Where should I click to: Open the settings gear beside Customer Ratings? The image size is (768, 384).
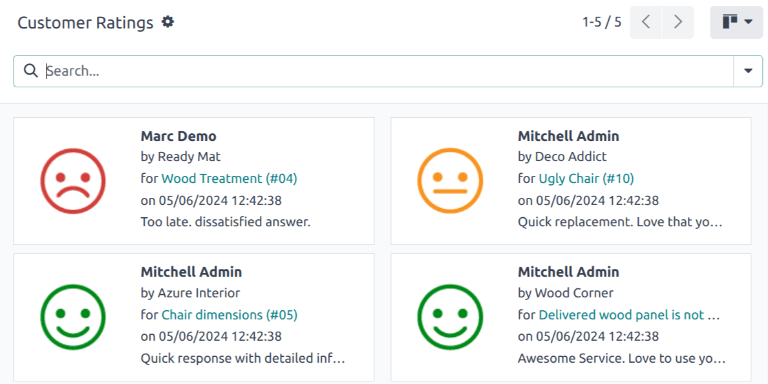pyautogui.click(x=168, y=22)
